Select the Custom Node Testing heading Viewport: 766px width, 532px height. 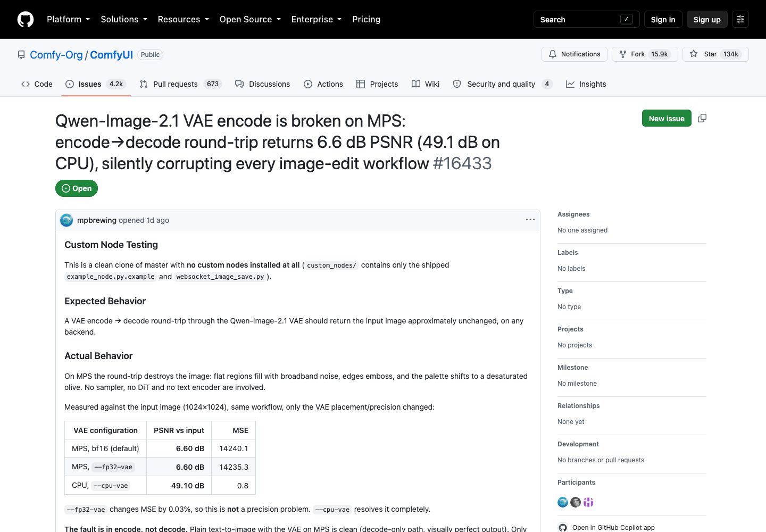pyautogui.click(x=111, y=245)
